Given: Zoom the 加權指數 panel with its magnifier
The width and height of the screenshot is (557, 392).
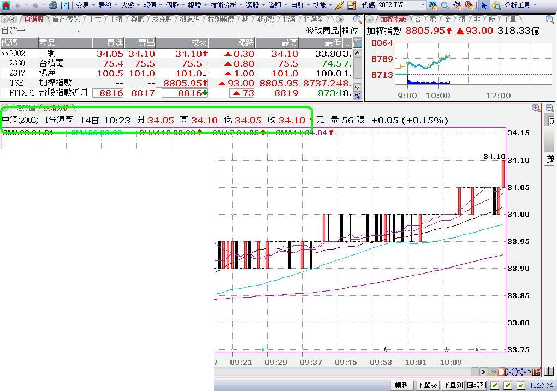Looking at the screenshot, I should (550, 20).
